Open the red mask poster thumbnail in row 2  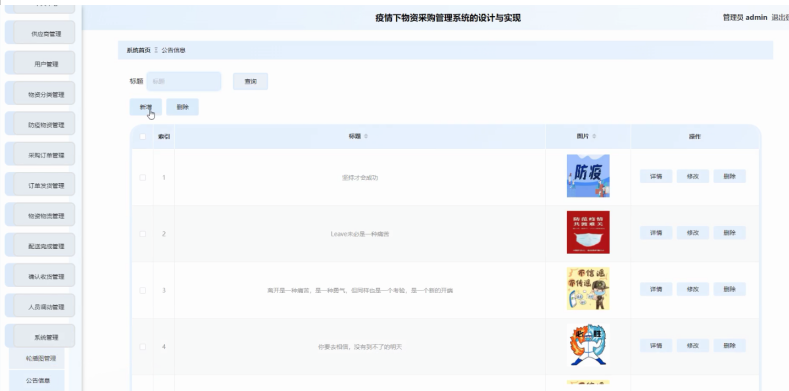coord(588,232)
